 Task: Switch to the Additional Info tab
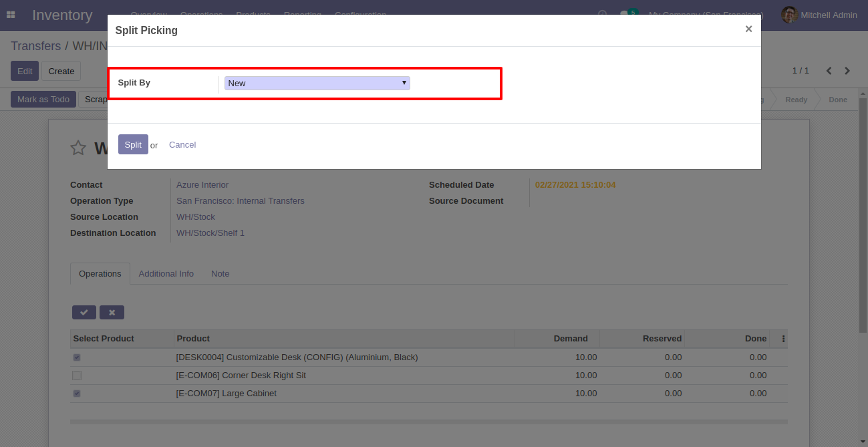click(166, 273)
